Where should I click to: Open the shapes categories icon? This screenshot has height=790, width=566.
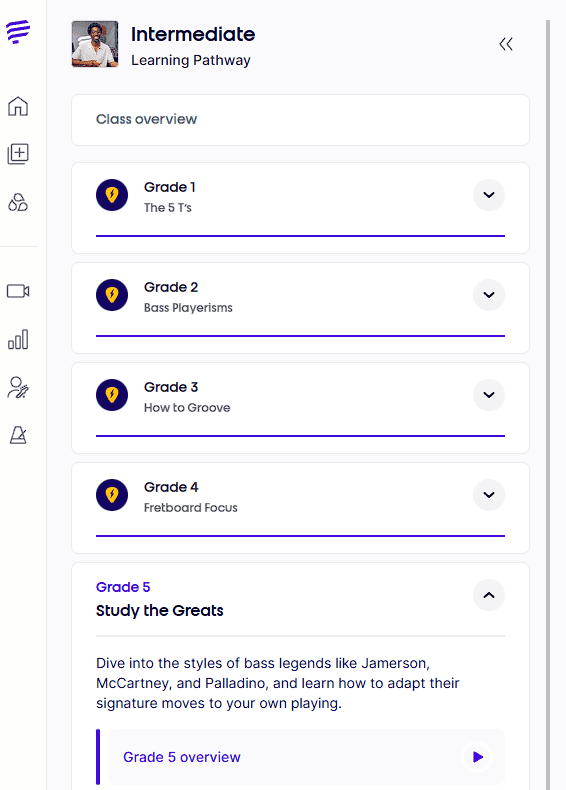[18, 202]
